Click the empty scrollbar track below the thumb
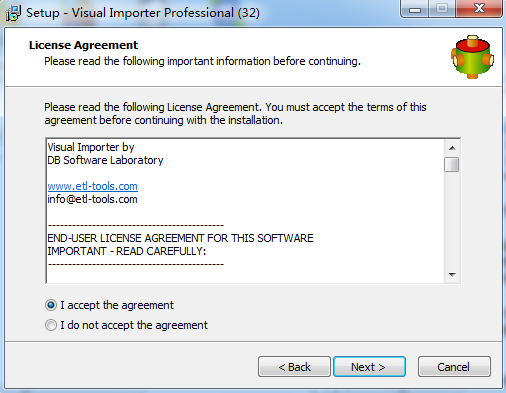 [452, 220]
